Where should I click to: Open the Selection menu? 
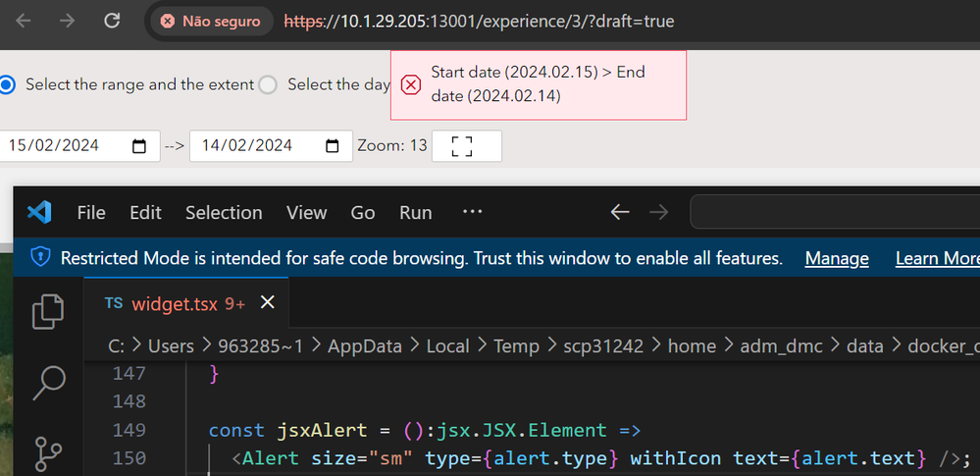click(x=224, y=212)
